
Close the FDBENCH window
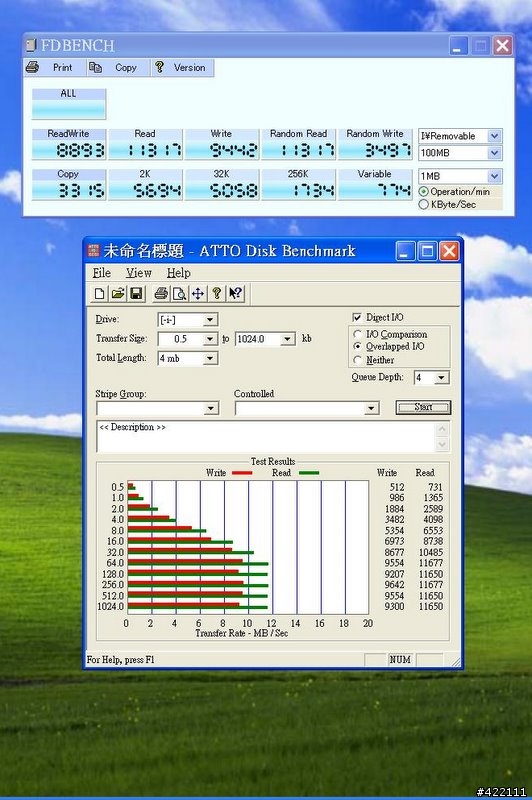[x=502, y=45]
